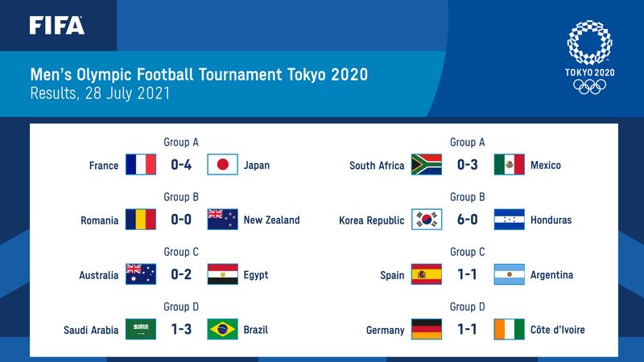Click the Tokyo 2020 Olympic emblem

coord(590,57)
